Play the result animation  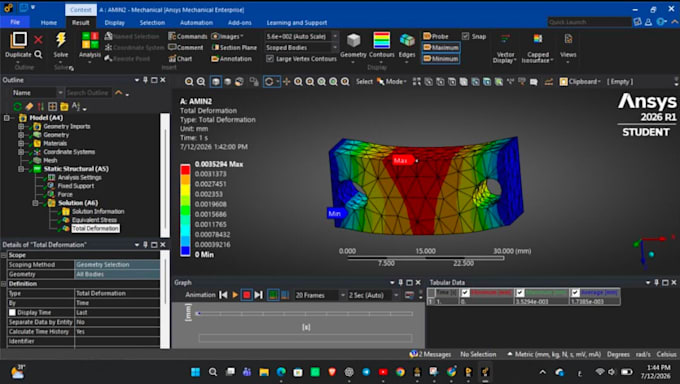tap(235, 295)
